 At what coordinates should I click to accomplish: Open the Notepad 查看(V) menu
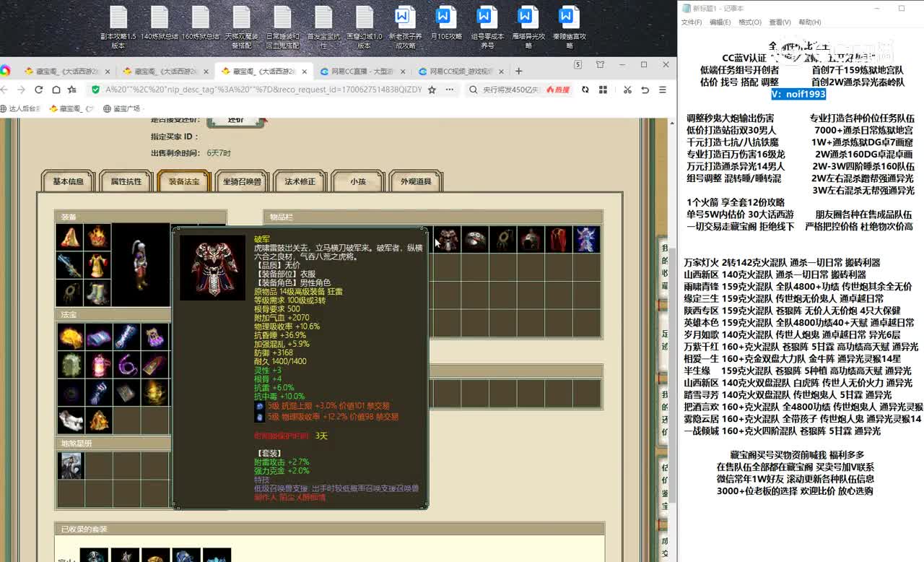pos(780,22)
